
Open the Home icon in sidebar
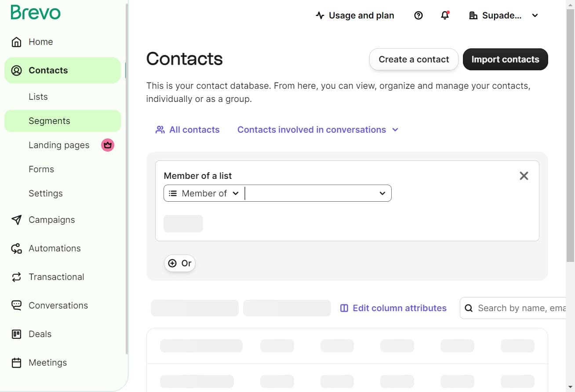16,41
